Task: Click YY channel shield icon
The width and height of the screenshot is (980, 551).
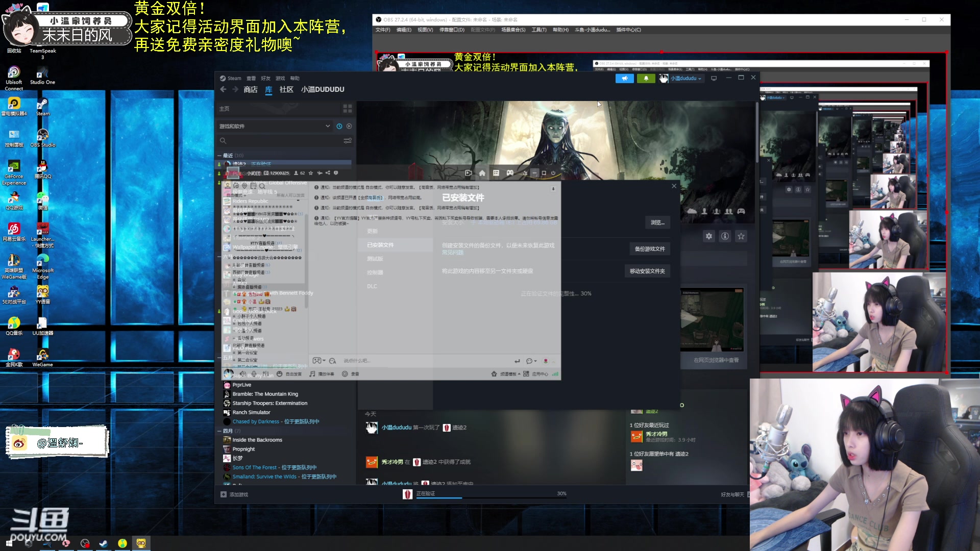Action: pos(336,173)
